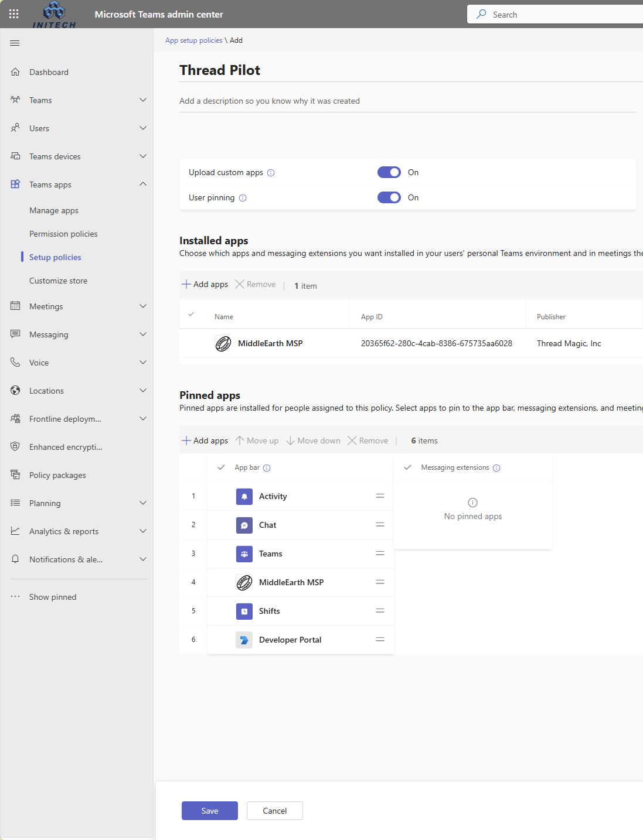The height and width of the screenshot is (840, 643).
Task: Click the Teams apps icon
Action: coord(15,185)
